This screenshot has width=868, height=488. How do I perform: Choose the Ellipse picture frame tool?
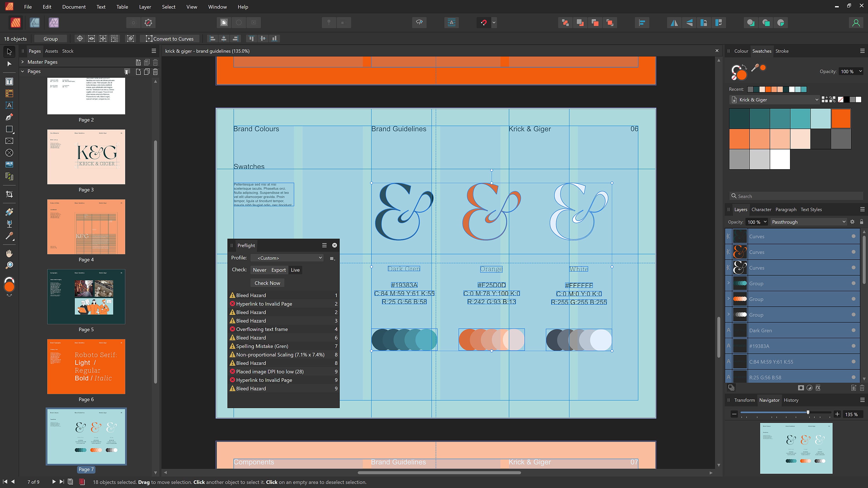tap(9, 153)
